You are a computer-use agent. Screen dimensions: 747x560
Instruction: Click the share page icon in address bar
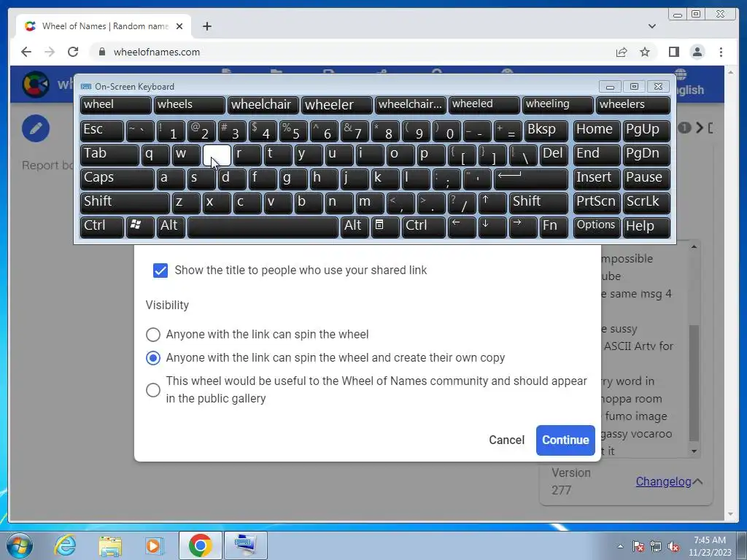coord(622,52)
